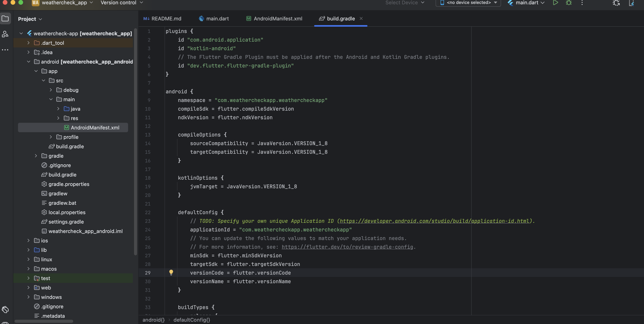Collapse the android module folder
The image size is (644, 324).
pos(29,62)
